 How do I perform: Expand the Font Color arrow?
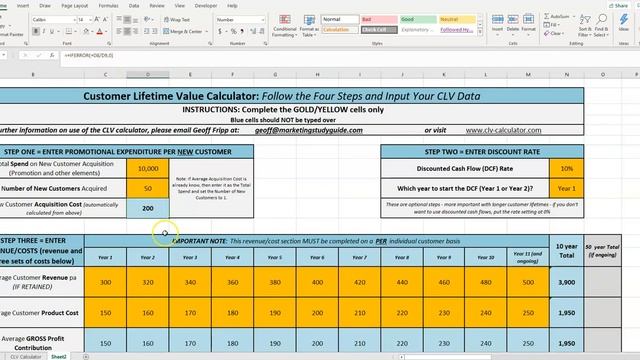pos(106,31)
